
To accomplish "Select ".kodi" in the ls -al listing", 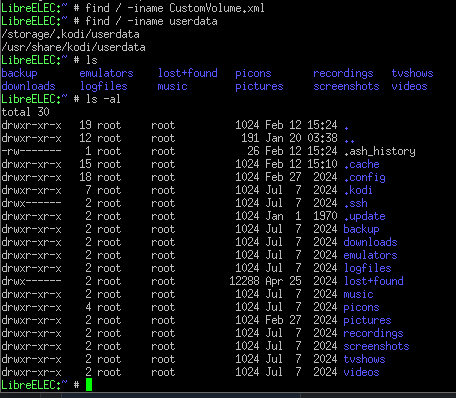I will coord(358,190).
